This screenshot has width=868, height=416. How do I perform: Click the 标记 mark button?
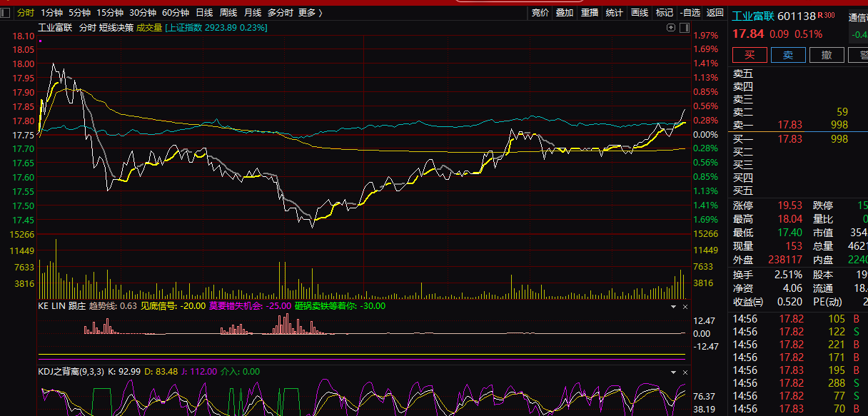pyautogui.click(x=665, y=13)
